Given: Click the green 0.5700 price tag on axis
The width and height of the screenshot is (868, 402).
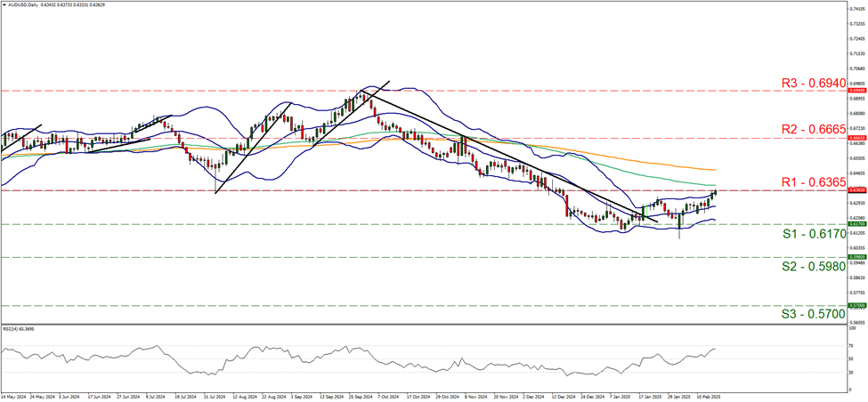Looking at the screenshot, I should 853,305.
